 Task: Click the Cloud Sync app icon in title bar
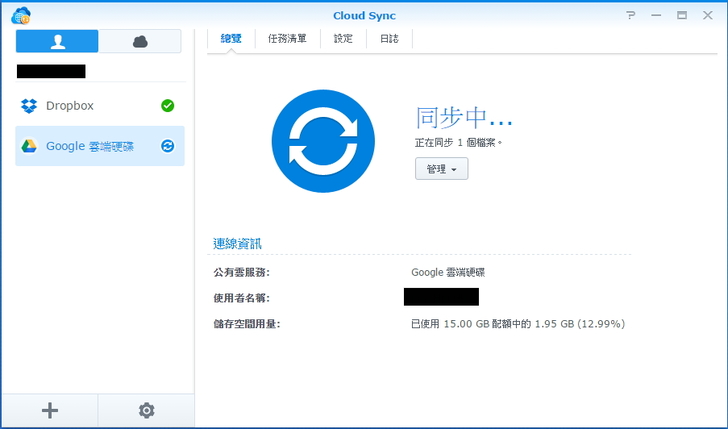[21, 15]
